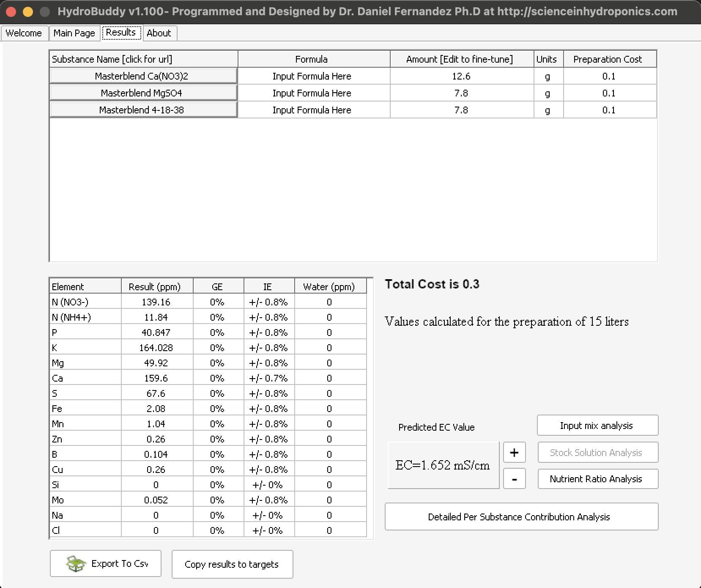The height and width of the screenshot is (588, 701).
Task: Select the Zn element label
Action: (85, 439)
